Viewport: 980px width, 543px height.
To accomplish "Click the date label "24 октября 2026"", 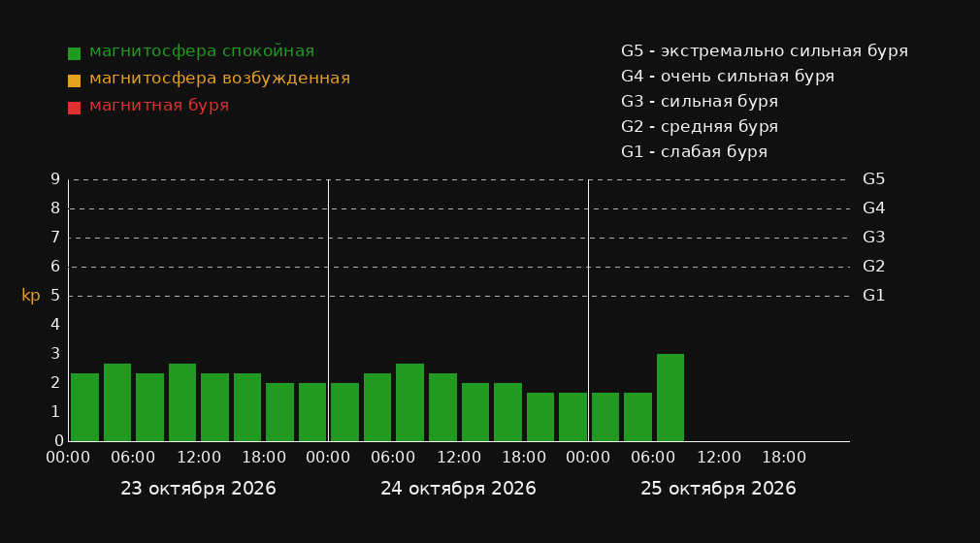I will [x=458, y=489].
